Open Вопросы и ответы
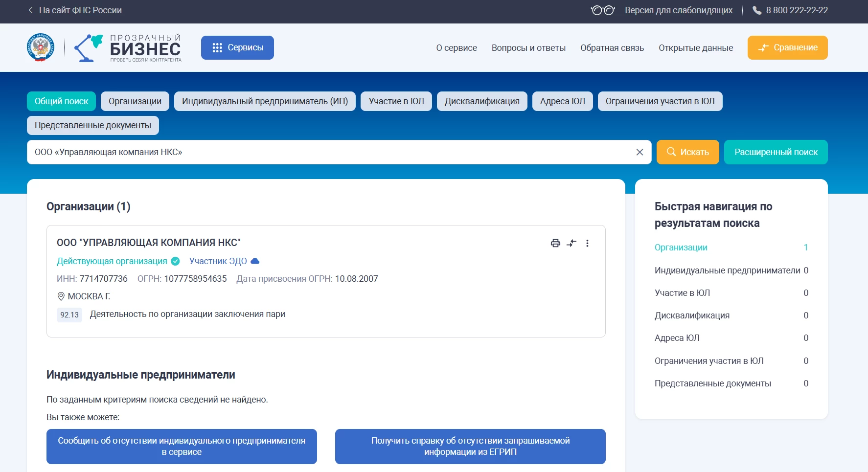868x472 pixels. (528, 48)
